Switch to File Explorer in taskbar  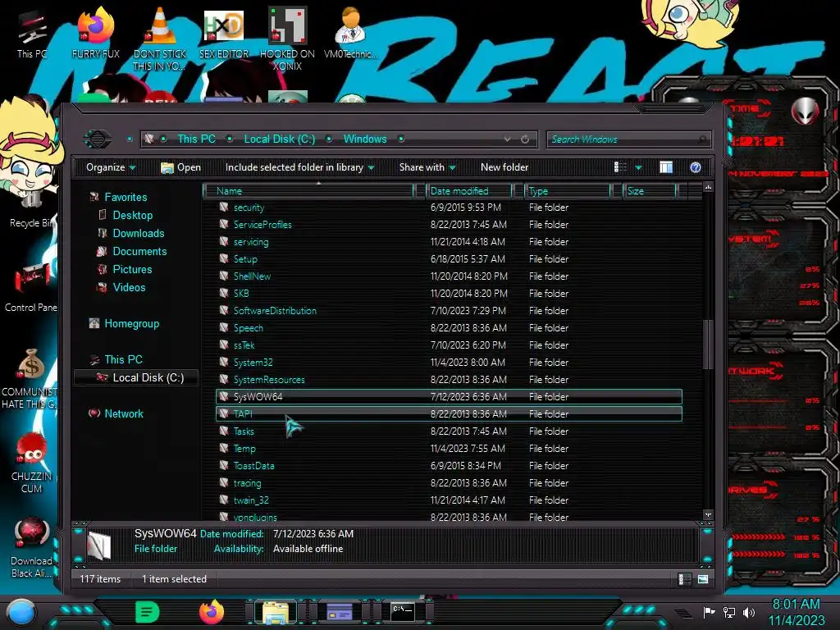tap(276, 613)
